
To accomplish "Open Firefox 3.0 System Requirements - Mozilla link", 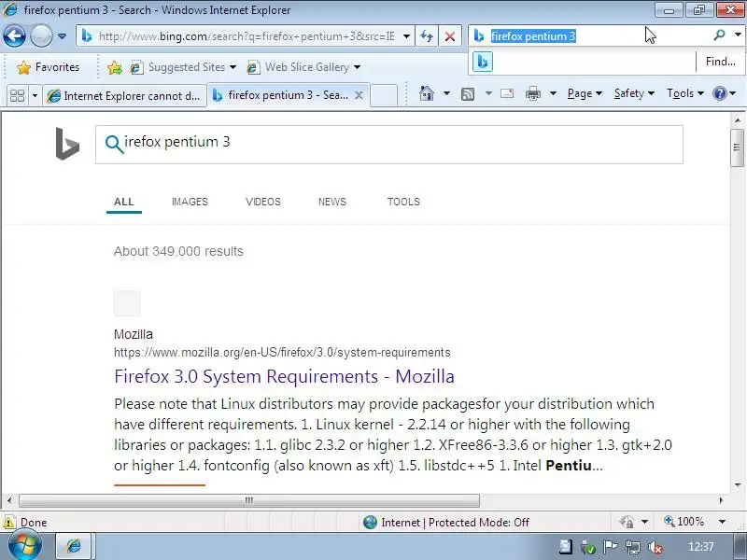I will tap(284, 376).
